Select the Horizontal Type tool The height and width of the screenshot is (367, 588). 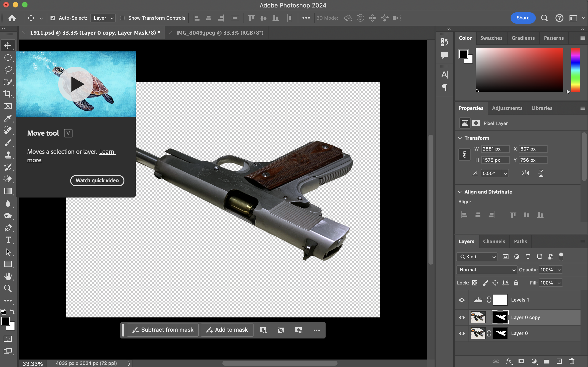click(8, 240)
